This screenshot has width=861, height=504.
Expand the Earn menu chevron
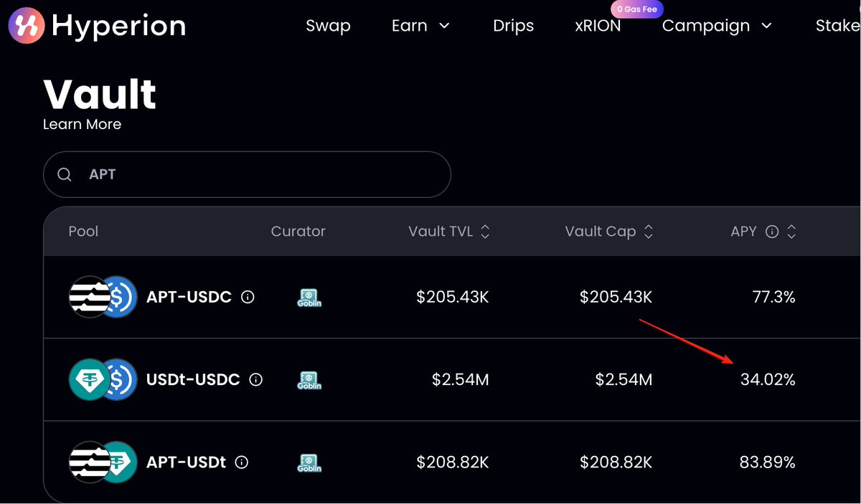[444, 26]
